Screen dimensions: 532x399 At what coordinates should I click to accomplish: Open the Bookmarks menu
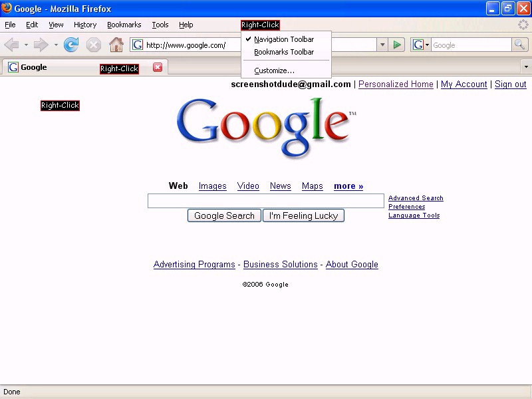pyautogui.click(x=124, y=25)
